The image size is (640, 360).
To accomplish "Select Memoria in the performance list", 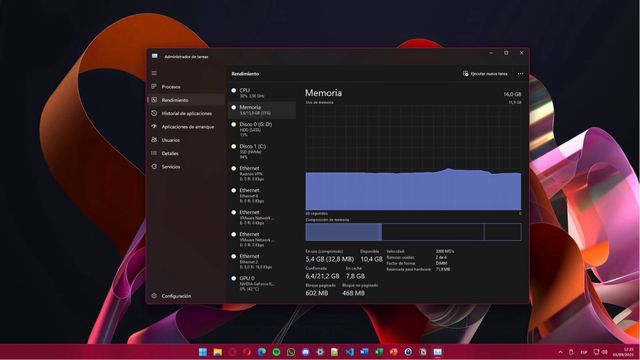I will tap(262, 110).
